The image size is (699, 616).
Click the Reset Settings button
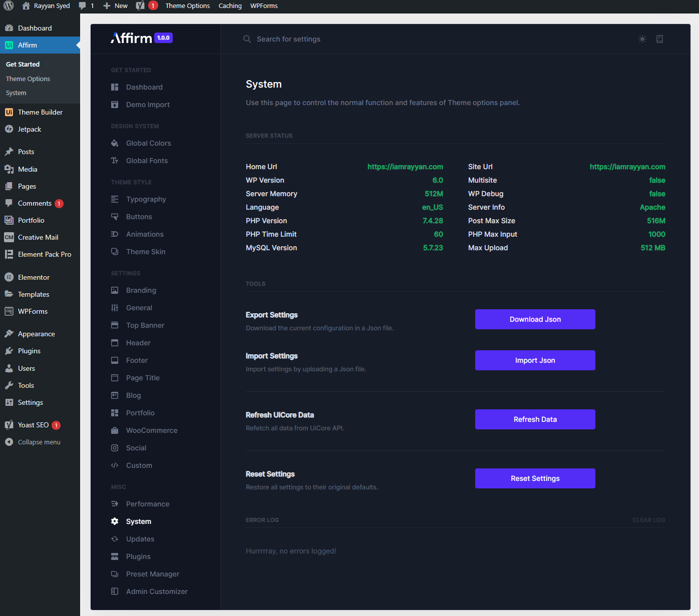coord(535,478)
